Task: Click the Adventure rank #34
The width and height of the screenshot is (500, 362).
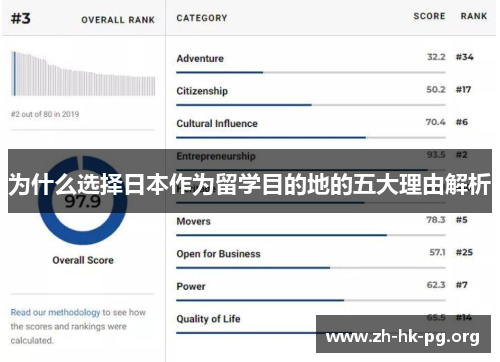Action: (x=465, y=57)
